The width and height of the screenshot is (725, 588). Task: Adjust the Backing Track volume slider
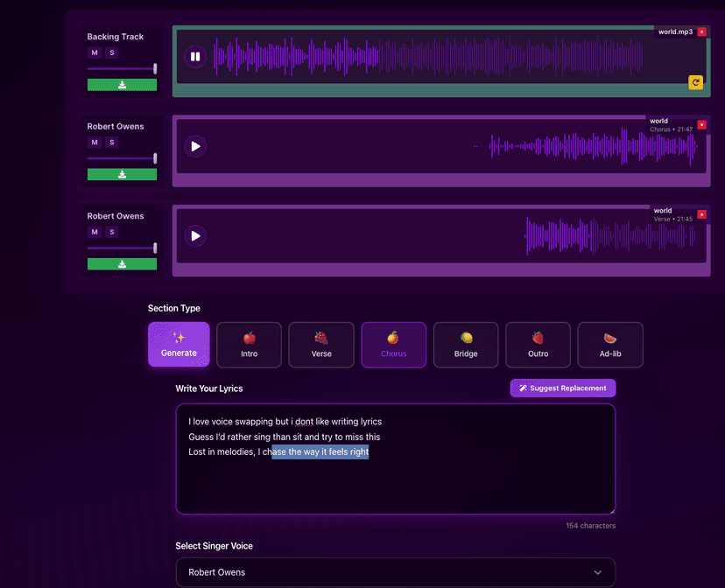(122, 68)
